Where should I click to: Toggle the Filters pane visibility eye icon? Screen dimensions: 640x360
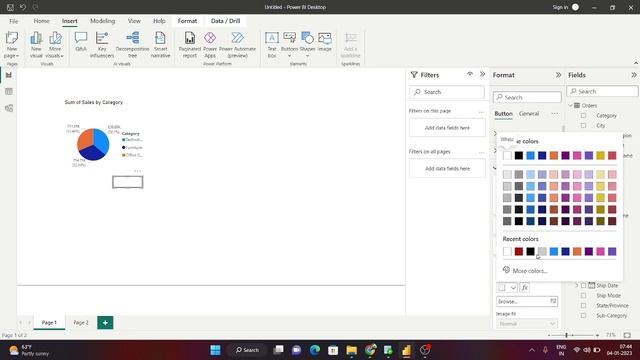[470, 74]
